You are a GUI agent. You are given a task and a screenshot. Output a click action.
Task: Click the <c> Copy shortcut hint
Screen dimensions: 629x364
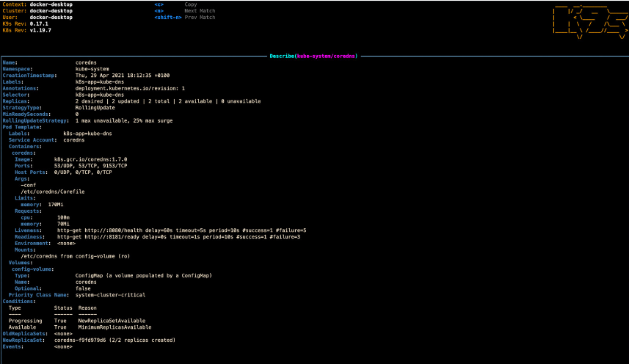click(175, 4)
